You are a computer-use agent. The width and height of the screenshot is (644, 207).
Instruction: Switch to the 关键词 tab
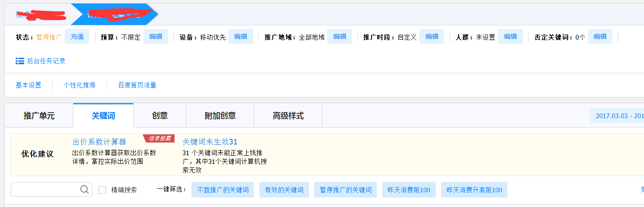[x=103, y=116]
